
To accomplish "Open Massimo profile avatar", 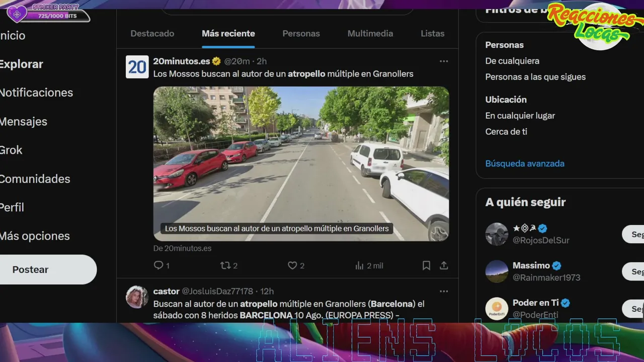I will (497, 271).
